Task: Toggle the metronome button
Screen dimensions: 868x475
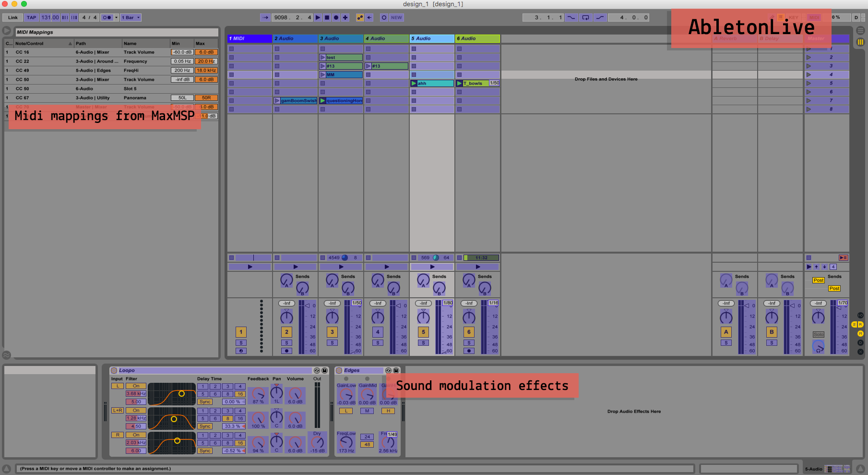Action: 107,17
